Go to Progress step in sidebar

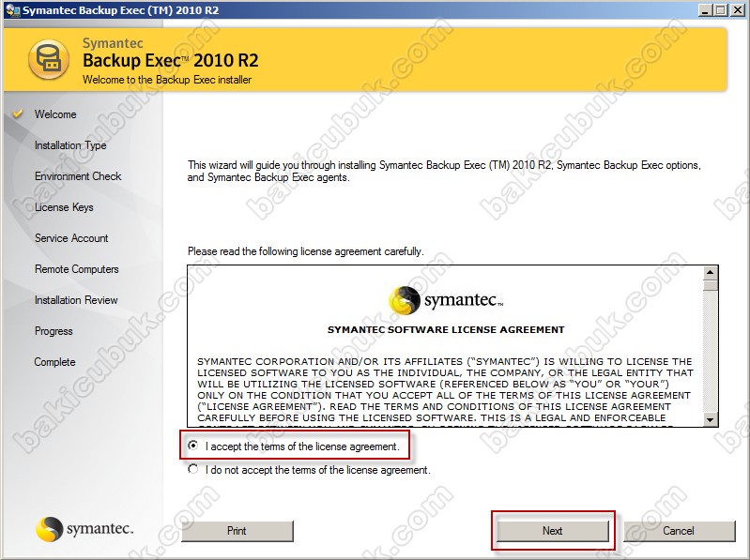54,331
